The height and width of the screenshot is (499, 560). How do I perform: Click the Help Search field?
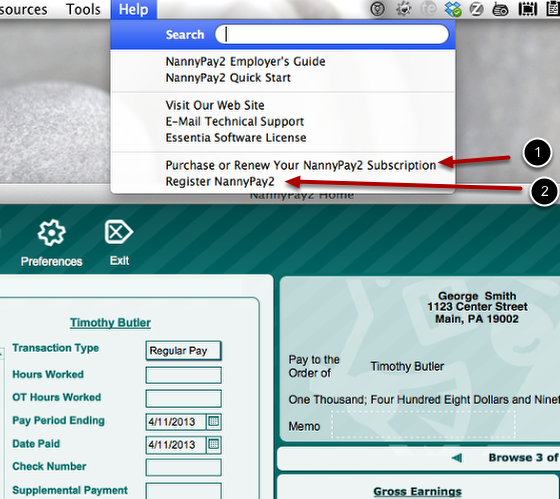(332, 35)
